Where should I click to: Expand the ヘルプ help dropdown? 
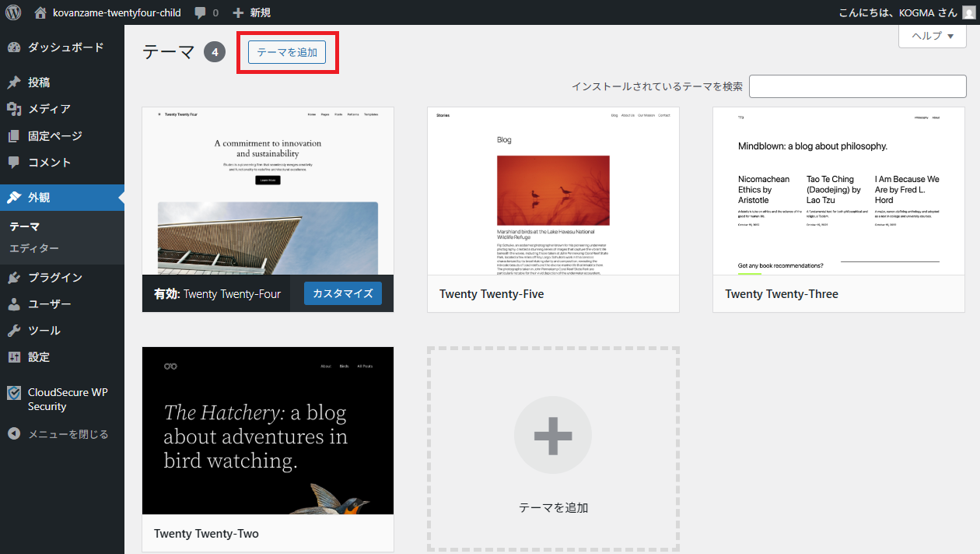[x=932, y=36]
